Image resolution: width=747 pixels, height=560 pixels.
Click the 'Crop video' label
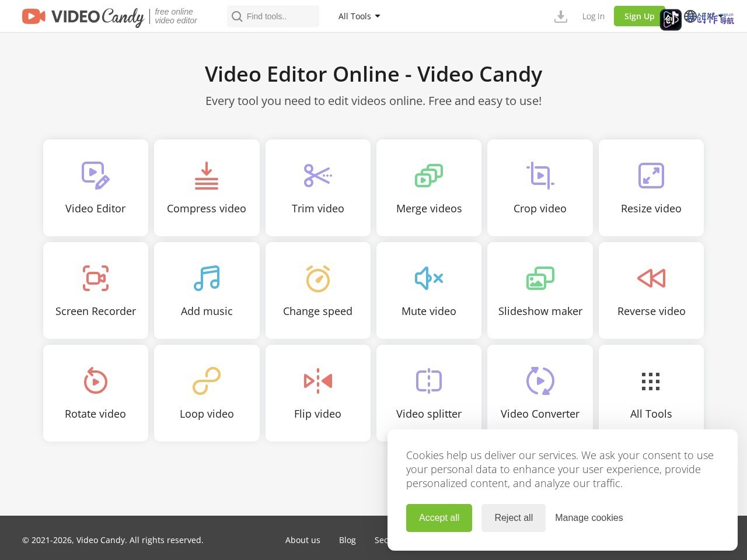coord(540,209)
